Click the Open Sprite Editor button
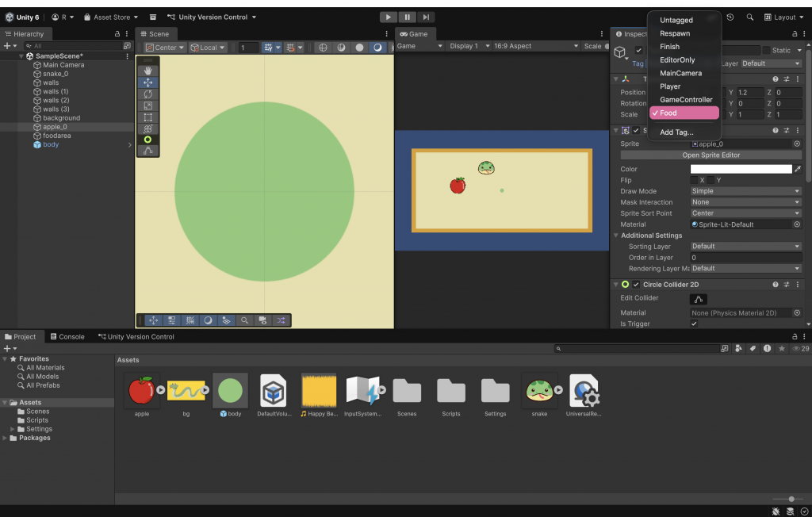This screenshot has width=812, height=517. (710, 155)
